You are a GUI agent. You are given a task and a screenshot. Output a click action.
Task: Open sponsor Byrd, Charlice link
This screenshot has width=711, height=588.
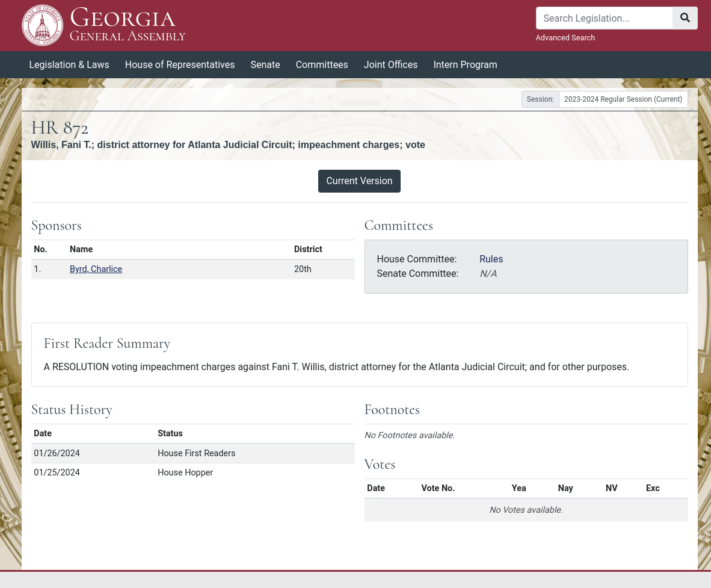click(96, 269)
